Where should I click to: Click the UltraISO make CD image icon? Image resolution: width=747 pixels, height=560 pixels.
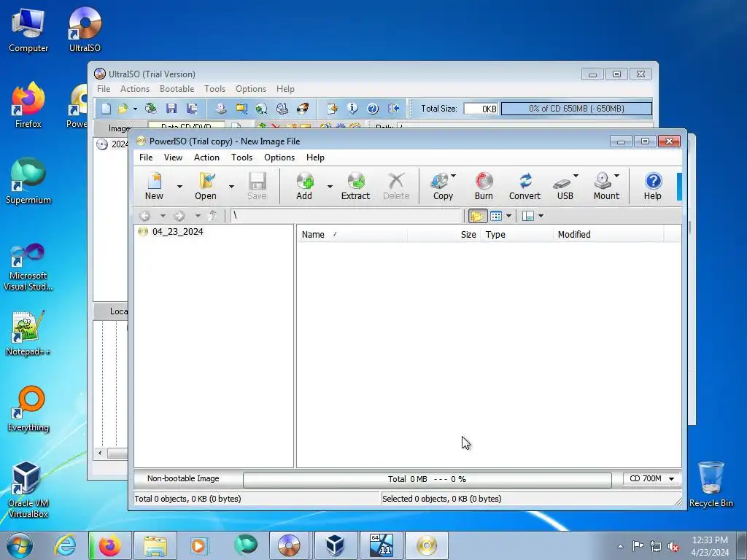click(x=220, y=109)
